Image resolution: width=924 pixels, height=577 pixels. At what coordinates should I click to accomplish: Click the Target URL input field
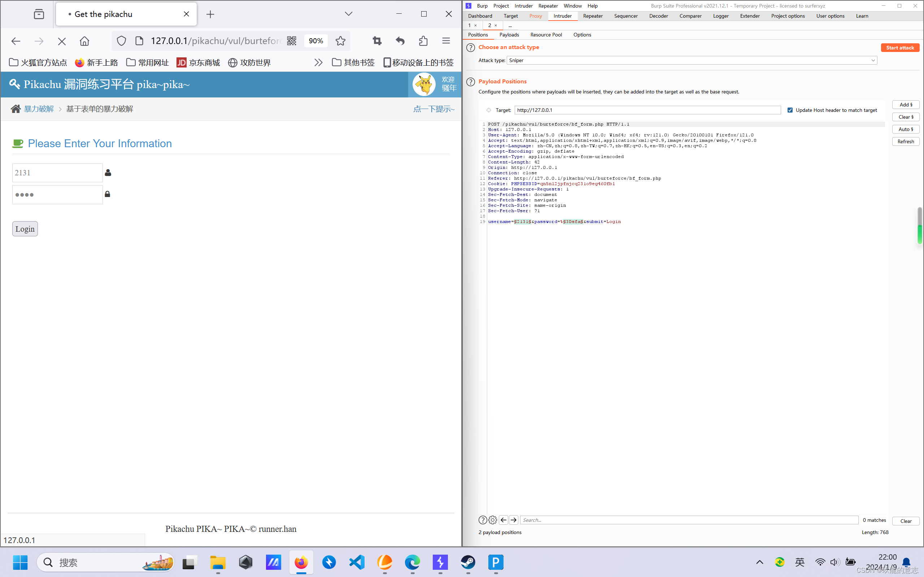point(648,110)
